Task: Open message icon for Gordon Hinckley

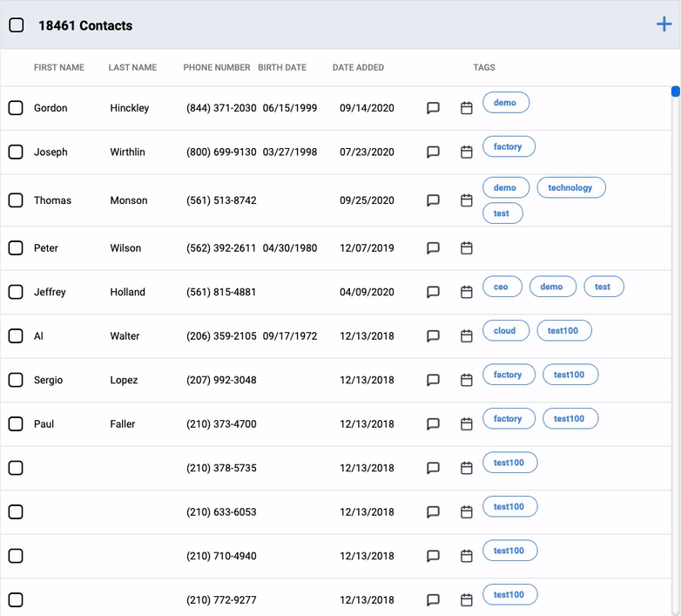Action: [x=433, y=108]
